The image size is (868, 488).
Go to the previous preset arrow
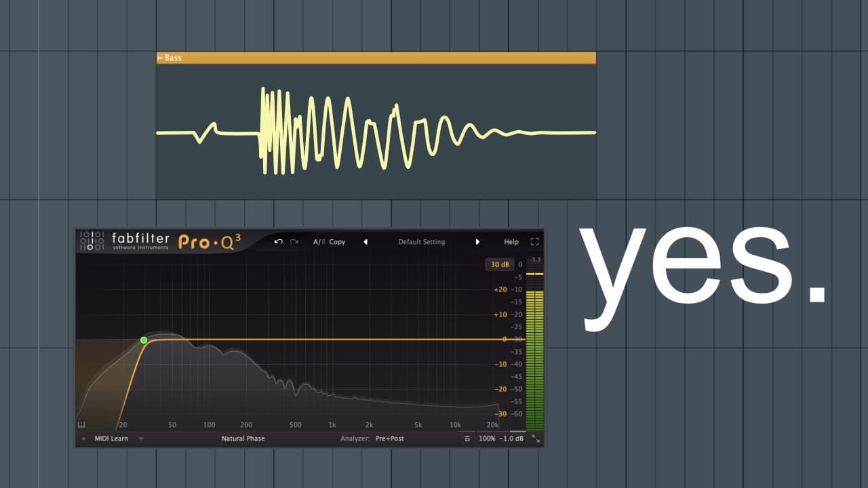366,242
